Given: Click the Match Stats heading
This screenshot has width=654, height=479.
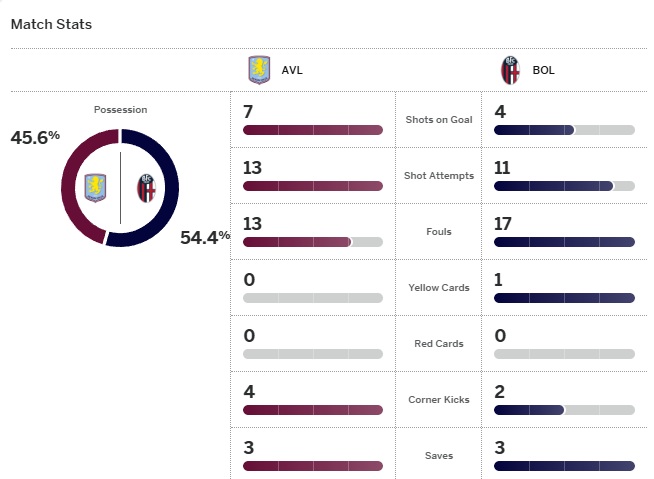Looking at the screenshot, I should pos(51,24).
